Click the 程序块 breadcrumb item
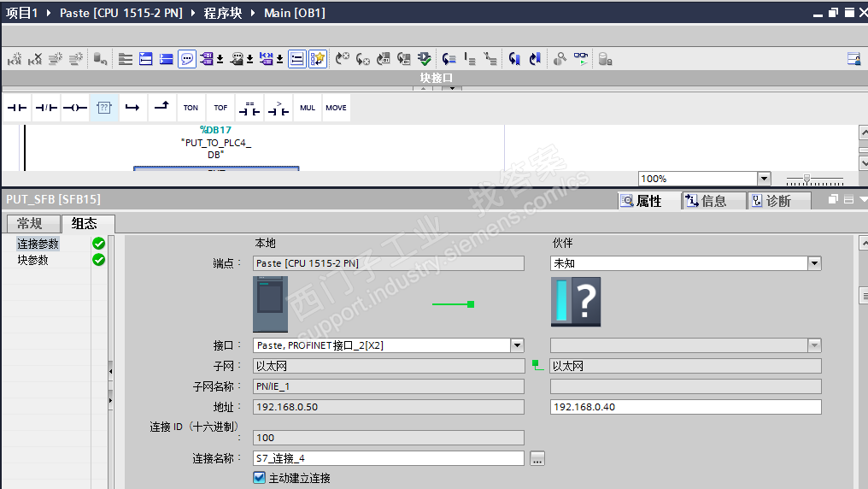Image resolution: width=868 pixels, height=489 pixels. click(x=222, y=13)
